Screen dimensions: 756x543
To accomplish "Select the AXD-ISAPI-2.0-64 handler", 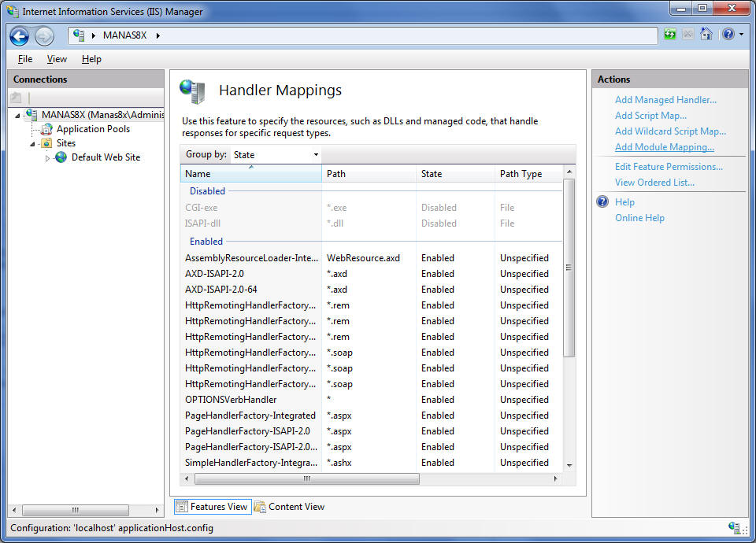I will tap(371, 290).
